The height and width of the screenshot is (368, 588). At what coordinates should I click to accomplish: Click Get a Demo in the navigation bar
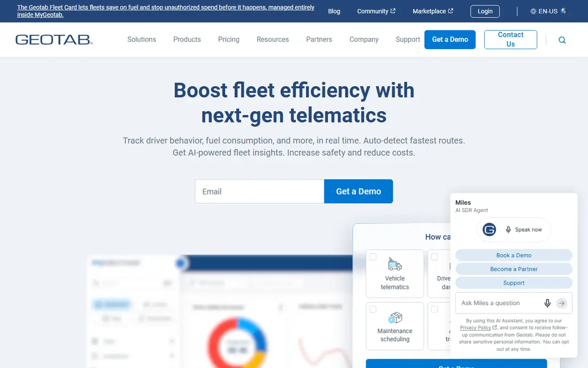click(450, 40)
